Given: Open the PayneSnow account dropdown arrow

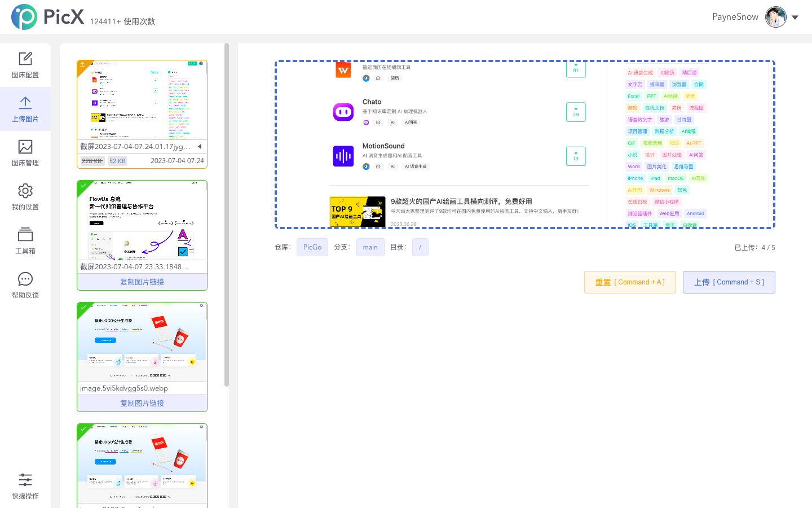Looking at the screenshot, I should pos(796,17).
